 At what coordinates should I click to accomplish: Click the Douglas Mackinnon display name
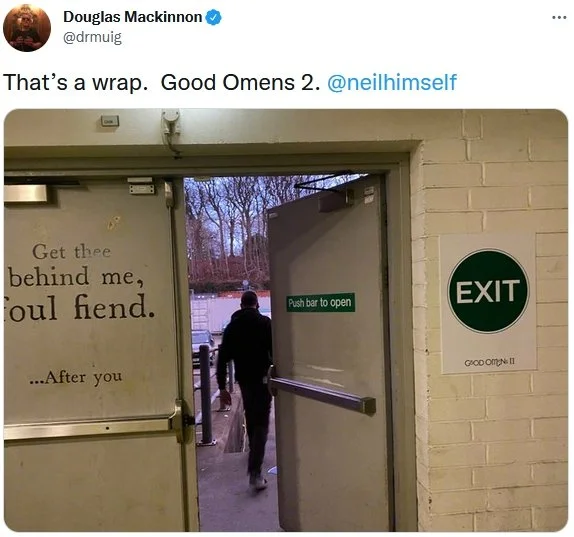[133, 17]
